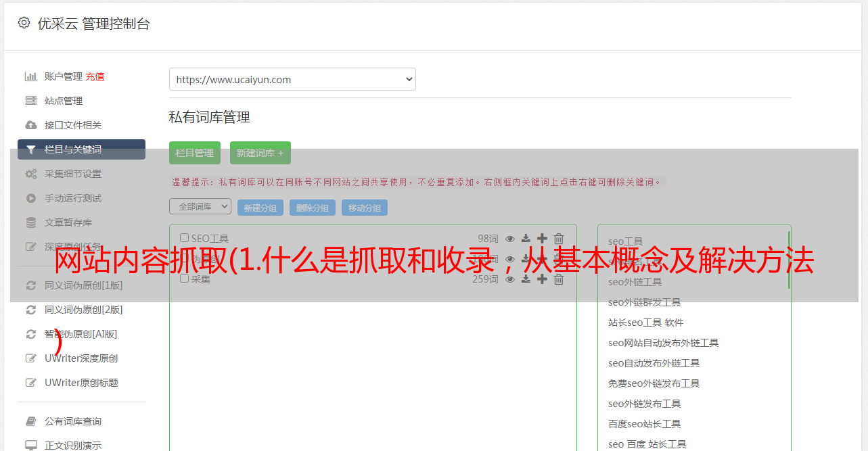Select keyword 站长seo工具 软件
The image size is (868, 451).
pyautogui.click(x=646, y=323)
